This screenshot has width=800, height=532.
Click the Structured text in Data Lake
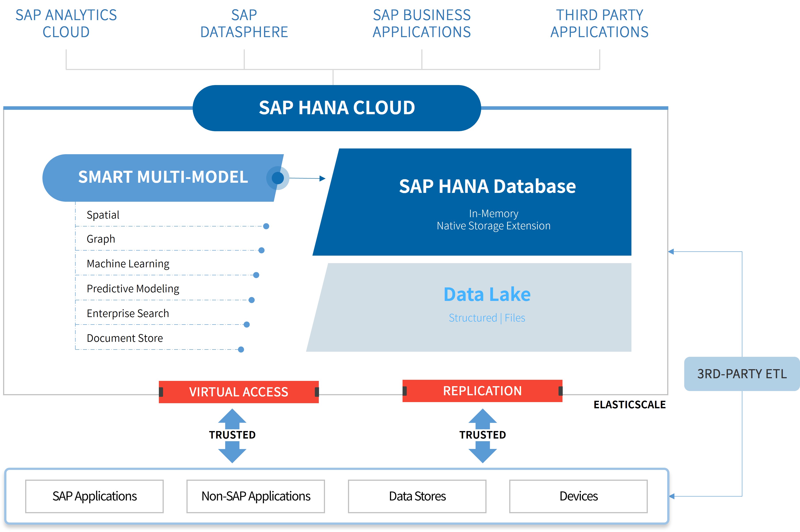(x=473, y=318)
